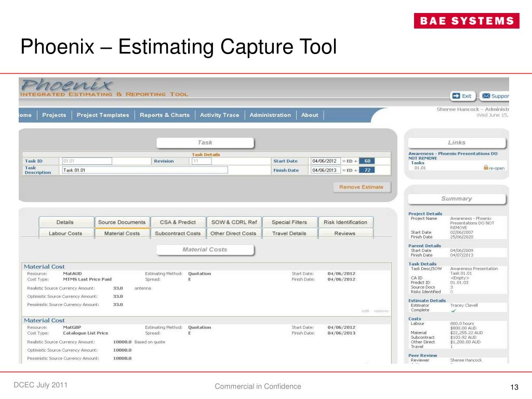Click Other Direct $1,200.00 AUD value
532x399 pixels.
[465, 342]
